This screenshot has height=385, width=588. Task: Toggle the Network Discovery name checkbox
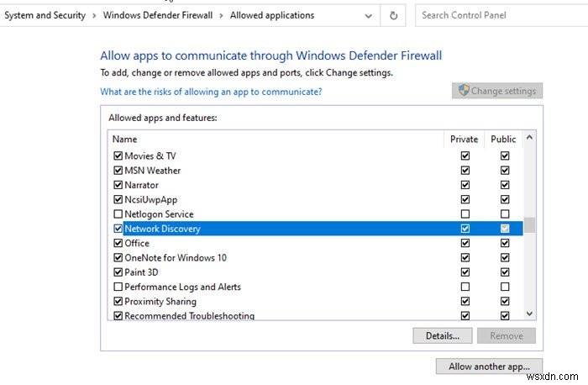click(118, 229)
